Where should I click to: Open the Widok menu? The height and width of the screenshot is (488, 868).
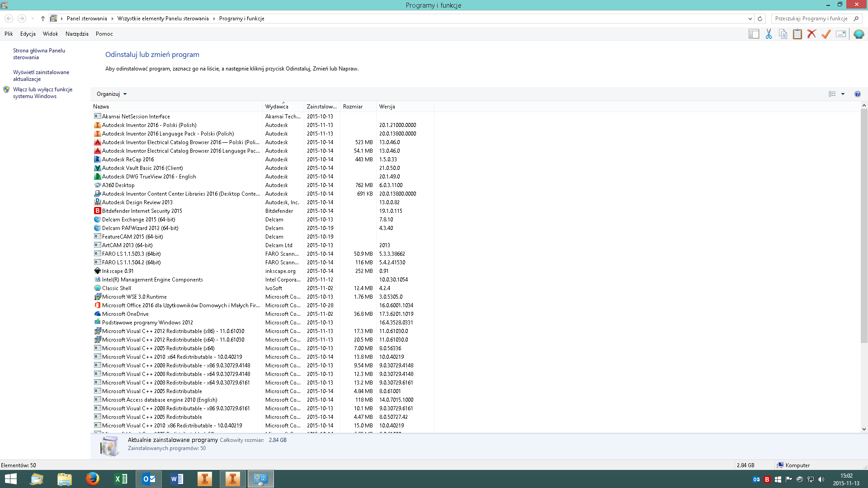tap(50, 34)
